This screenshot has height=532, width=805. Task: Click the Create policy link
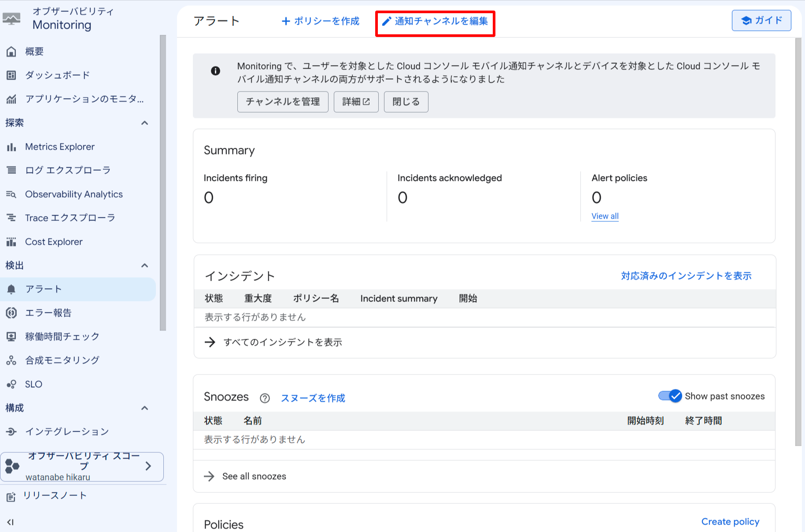click(x=730, y=521)
